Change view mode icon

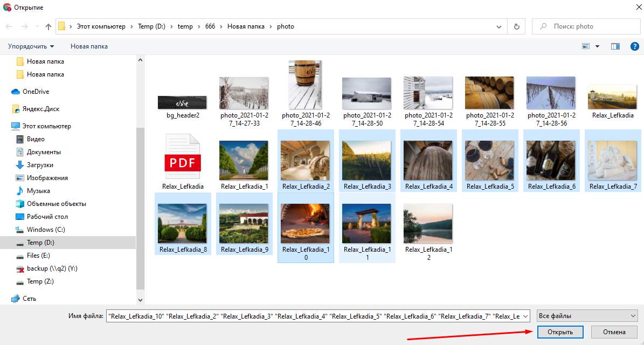[586, 46]
